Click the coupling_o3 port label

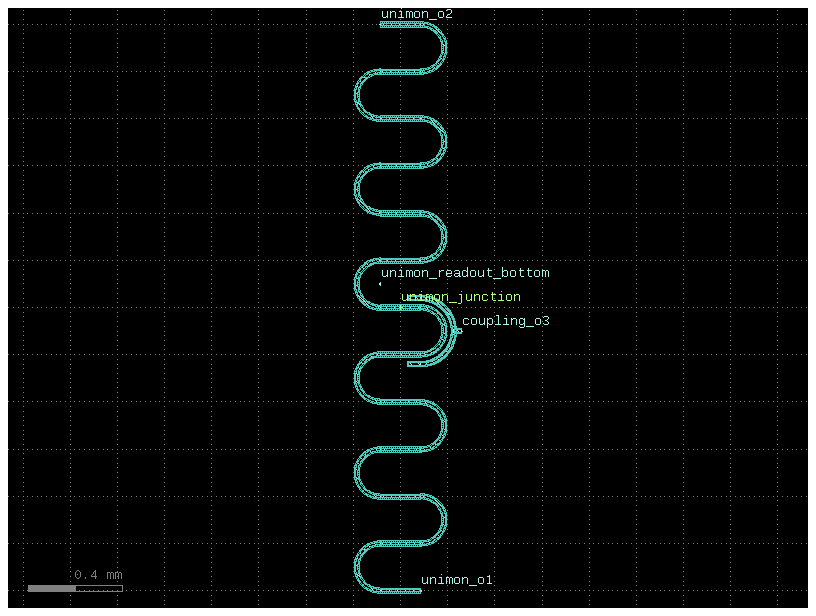[505, 321]
